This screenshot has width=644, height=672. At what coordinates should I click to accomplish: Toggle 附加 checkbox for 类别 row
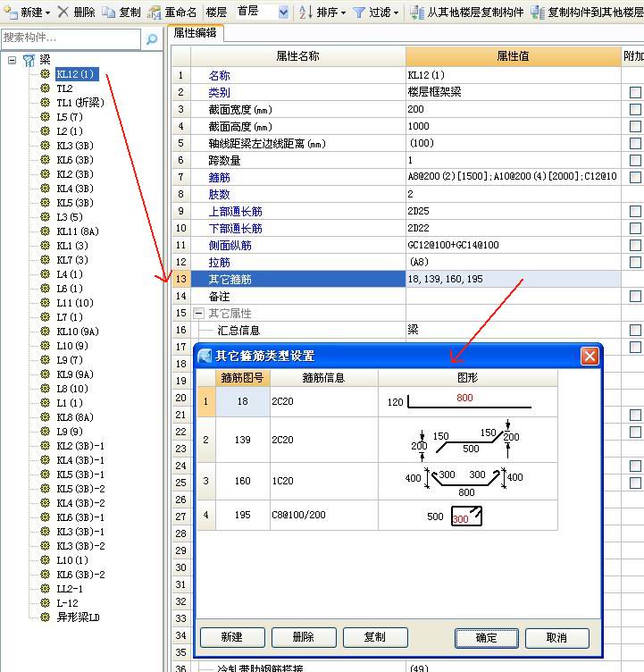635,92
